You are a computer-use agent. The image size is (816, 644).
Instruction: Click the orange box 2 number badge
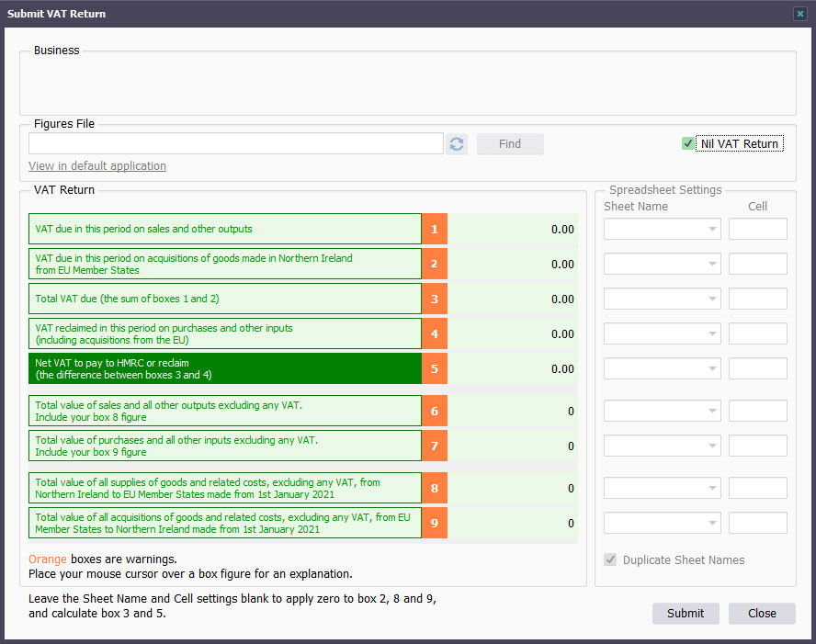coord(435,264)
